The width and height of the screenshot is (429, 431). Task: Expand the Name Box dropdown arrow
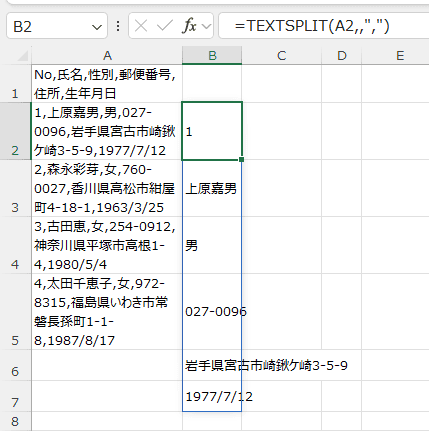pos(97,26)
